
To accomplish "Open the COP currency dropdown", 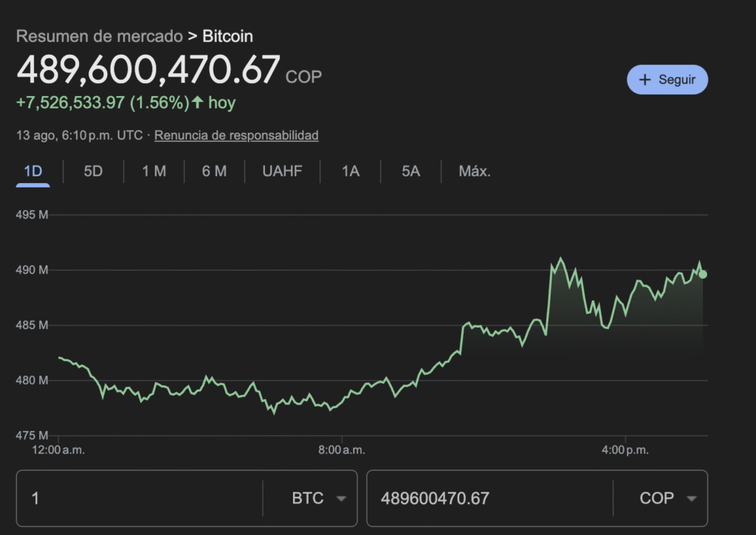I will (x=667, y=498).
